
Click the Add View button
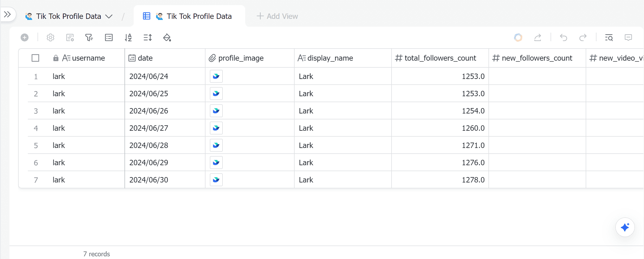(277, 16)
